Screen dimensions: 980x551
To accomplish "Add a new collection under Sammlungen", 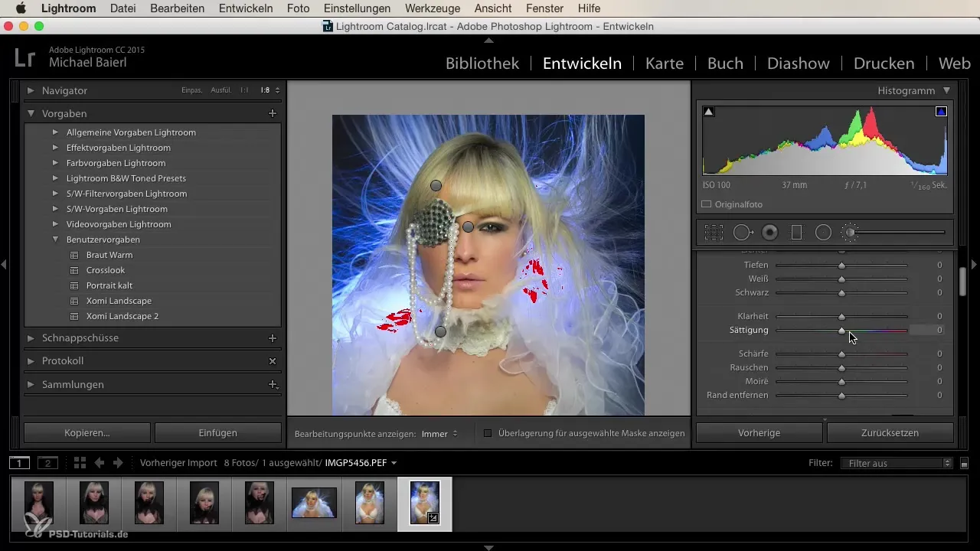I will pyautogui.click(x=272, y=384).
